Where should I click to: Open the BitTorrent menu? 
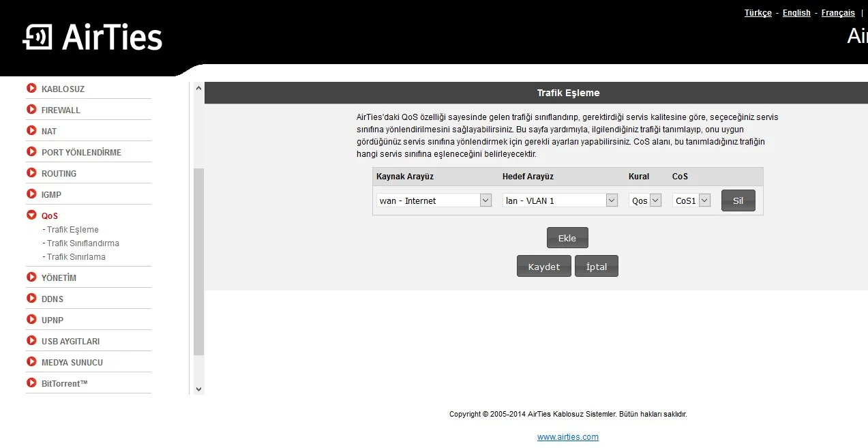point(65,384)
